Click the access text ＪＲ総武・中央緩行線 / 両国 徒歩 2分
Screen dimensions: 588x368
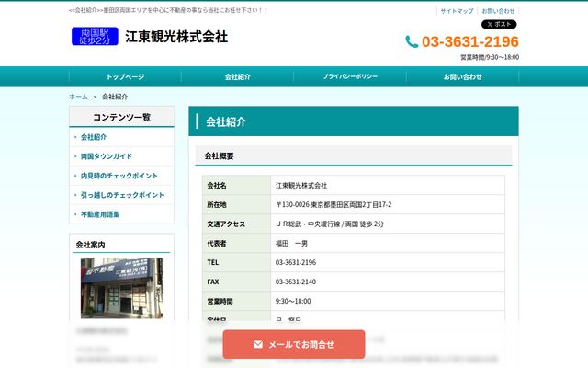[330, 224]
